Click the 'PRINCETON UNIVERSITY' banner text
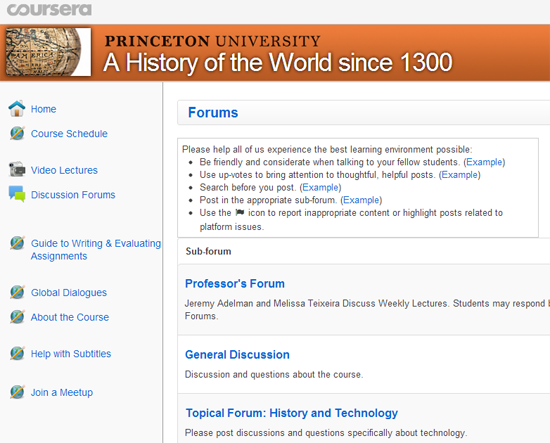 point(213,41)
